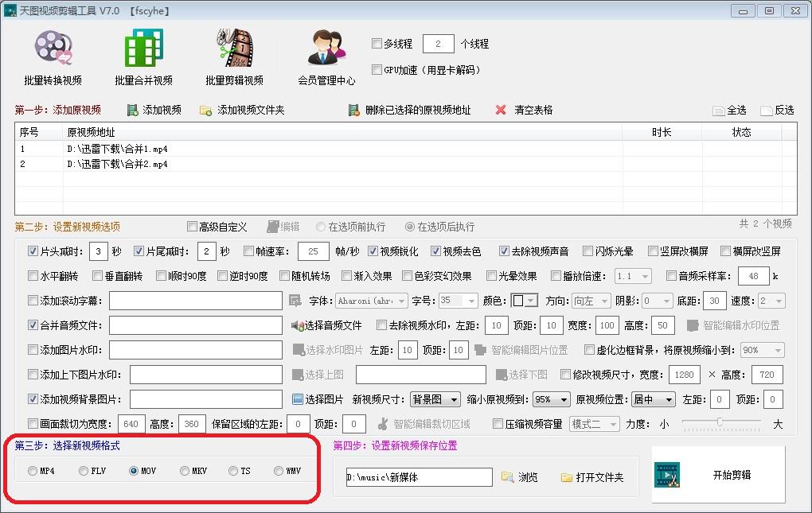Open the 字号 size dropdown showing 35
The image size is (812, 513).
point(458,301)
